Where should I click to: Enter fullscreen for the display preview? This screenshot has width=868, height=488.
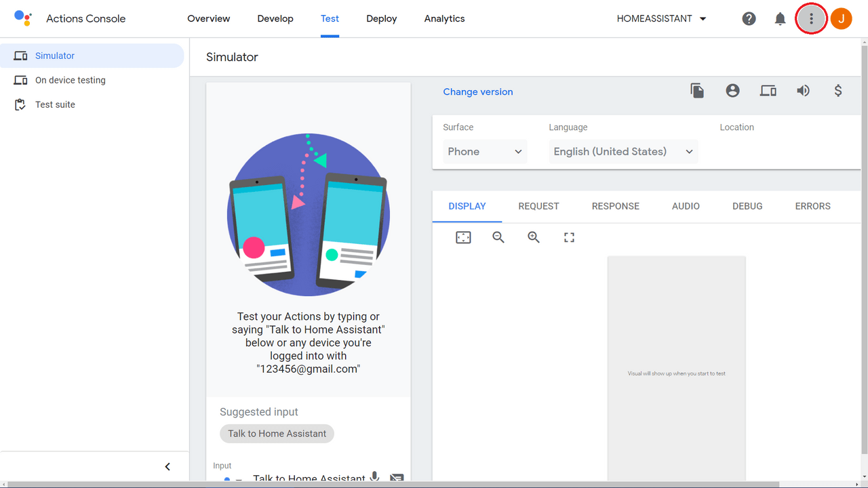tap(569, 237)
